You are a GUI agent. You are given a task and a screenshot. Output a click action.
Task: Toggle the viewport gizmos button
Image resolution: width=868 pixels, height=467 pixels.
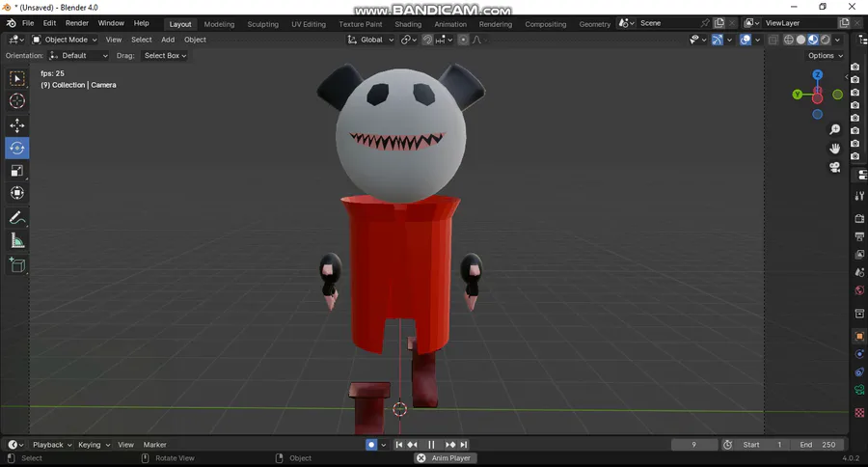point(718,40)
